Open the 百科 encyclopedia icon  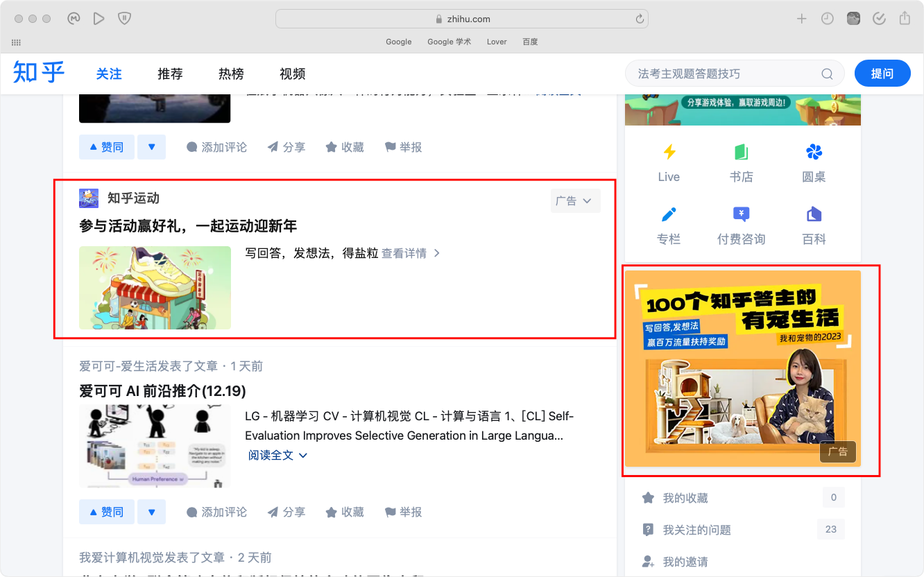point(814,214)
